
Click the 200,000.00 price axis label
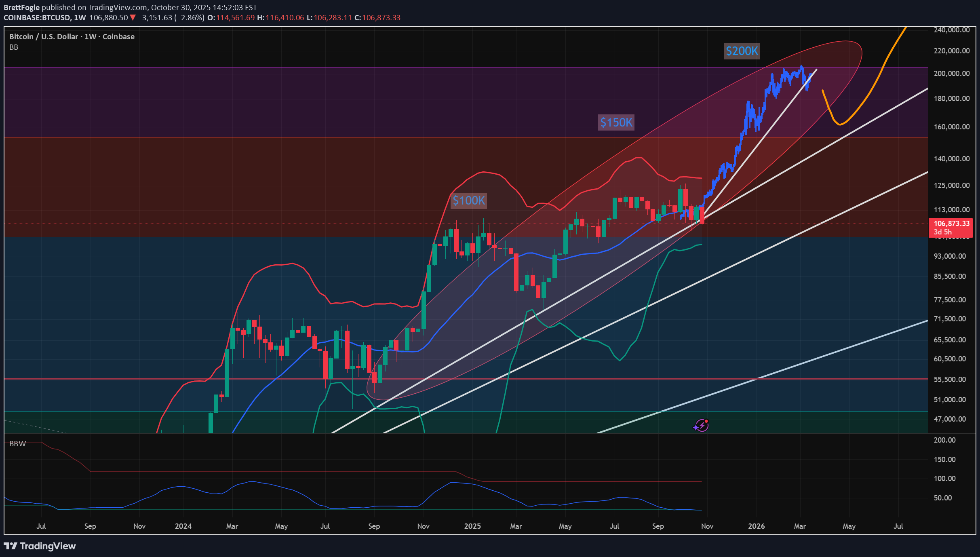click(x=951, y=74)
